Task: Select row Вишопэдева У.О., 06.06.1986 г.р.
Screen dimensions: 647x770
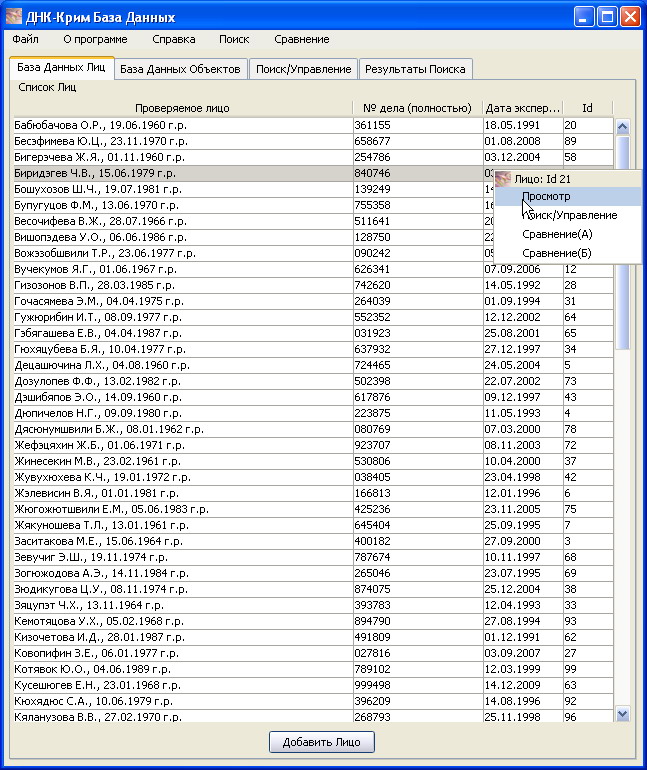Action: click(253, 237)
